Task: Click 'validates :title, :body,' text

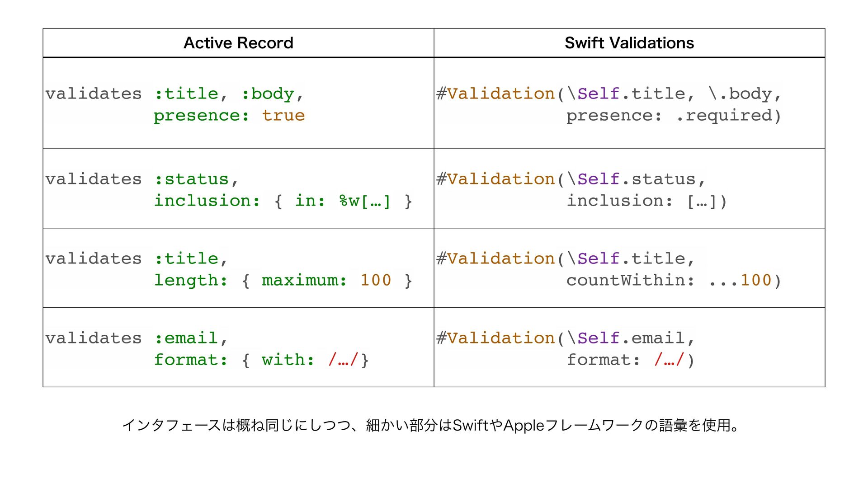Action: click(x=175, y=94)
